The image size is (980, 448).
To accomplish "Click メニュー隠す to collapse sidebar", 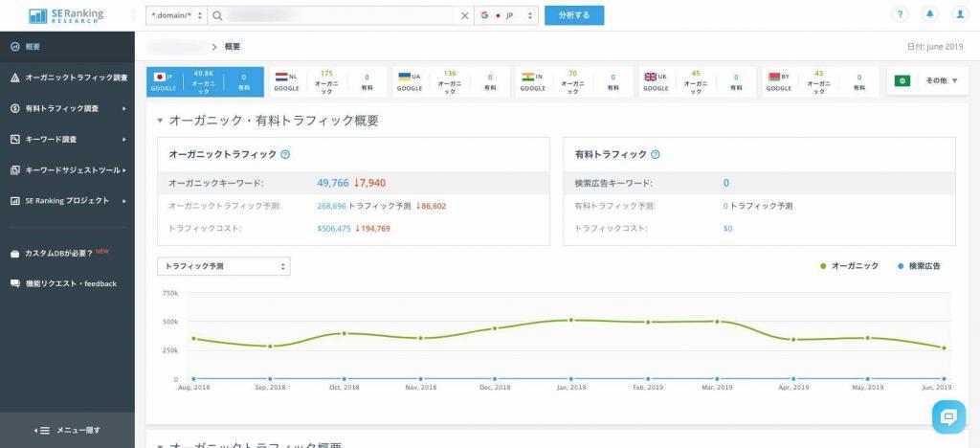I will pos(68,430).
